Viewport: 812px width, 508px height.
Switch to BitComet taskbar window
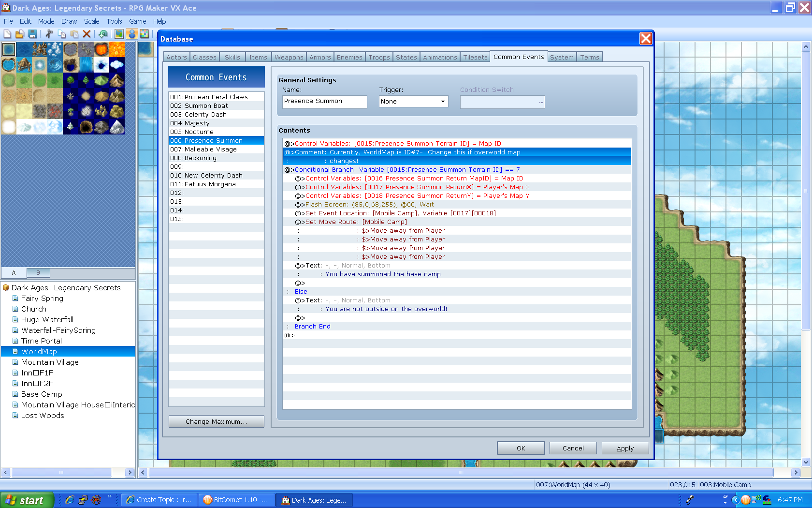pyautogui.click(x=236, y=500)
